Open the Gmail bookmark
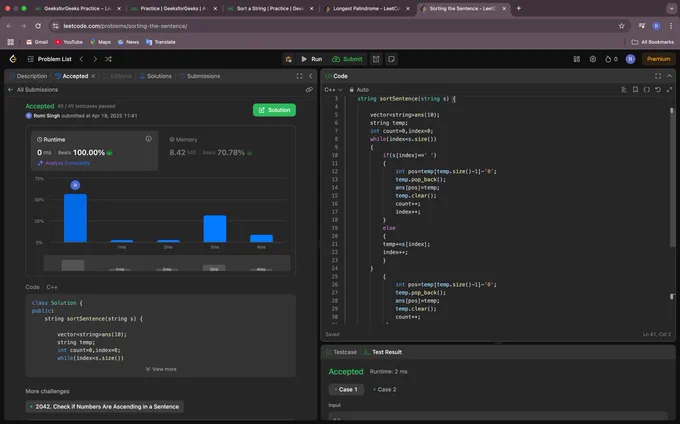680x424 pixels. pos(37,42)
